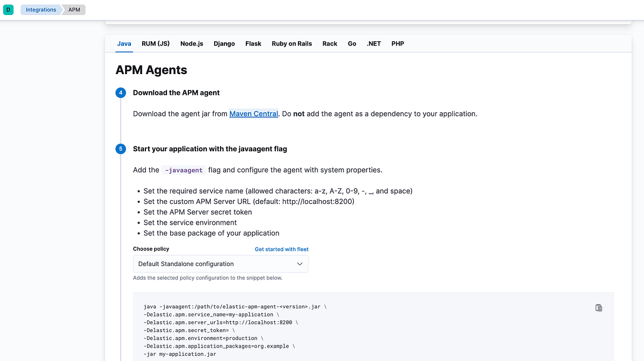Image resolution: width=644 pixels, height=361 pixels.
Task: Click the green D space avatar
Action: [x=8, y=10]
